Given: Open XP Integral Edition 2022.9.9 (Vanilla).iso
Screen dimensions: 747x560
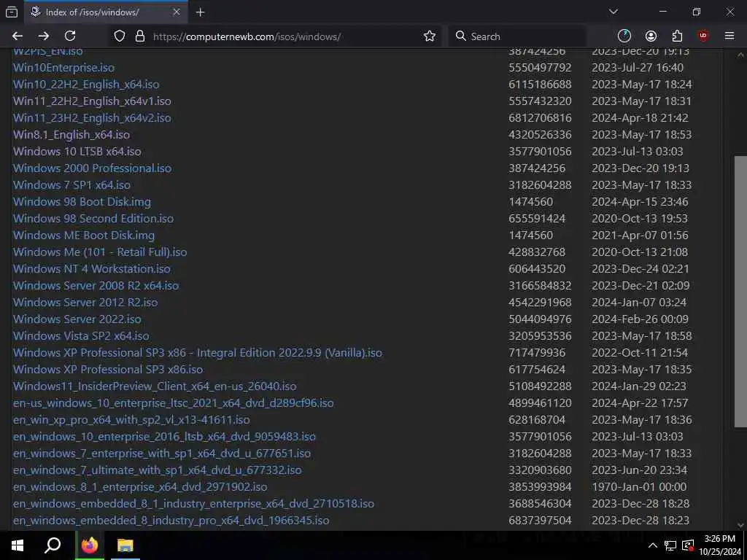Looking at the screenshot, I should click(198, 353).
